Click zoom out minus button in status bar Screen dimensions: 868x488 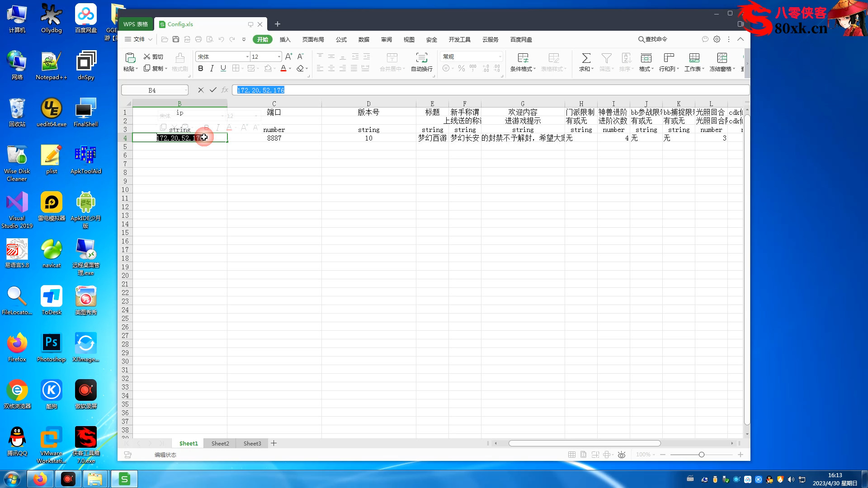pyautogui.click(x=663, y=455)
